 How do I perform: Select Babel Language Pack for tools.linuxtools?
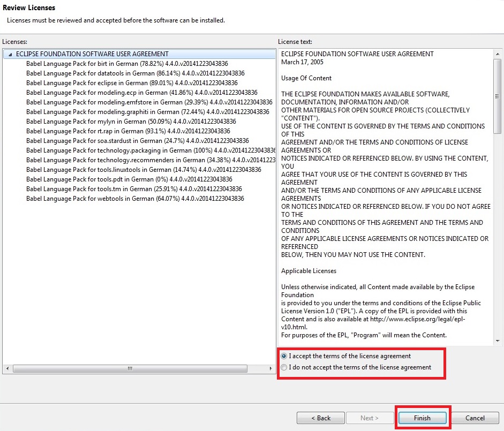tap(144, 170)
